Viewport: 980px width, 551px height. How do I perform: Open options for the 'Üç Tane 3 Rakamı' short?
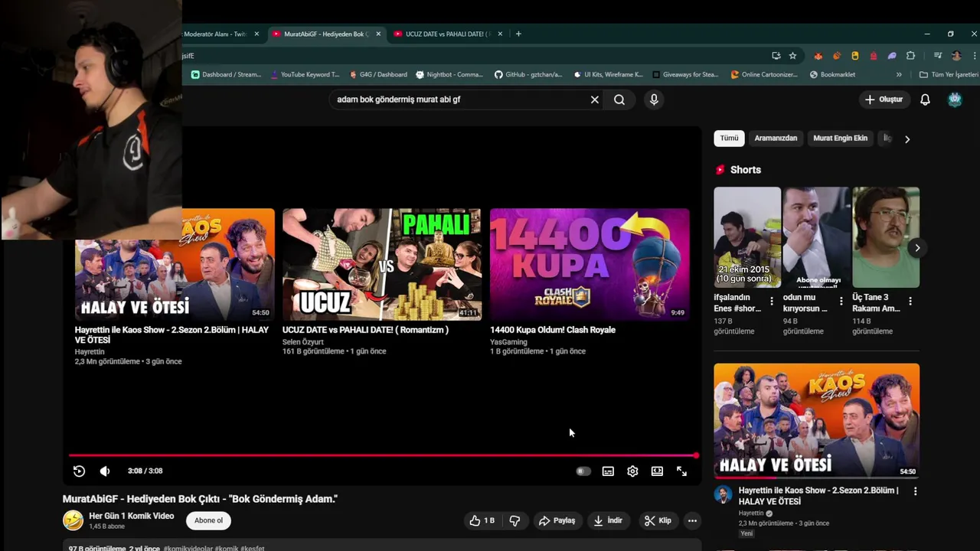(910, 302)
